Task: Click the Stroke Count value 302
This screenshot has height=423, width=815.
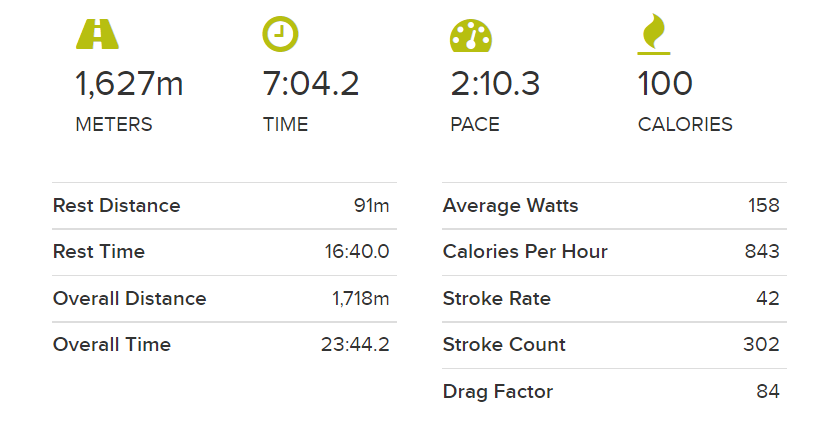Action: point(761,345)
